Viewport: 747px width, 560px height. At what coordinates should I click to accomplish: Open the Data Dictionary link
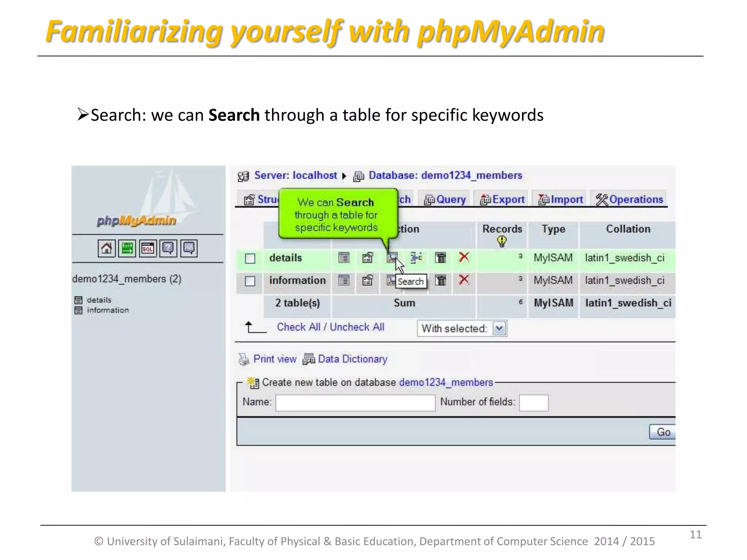[353, 359]
